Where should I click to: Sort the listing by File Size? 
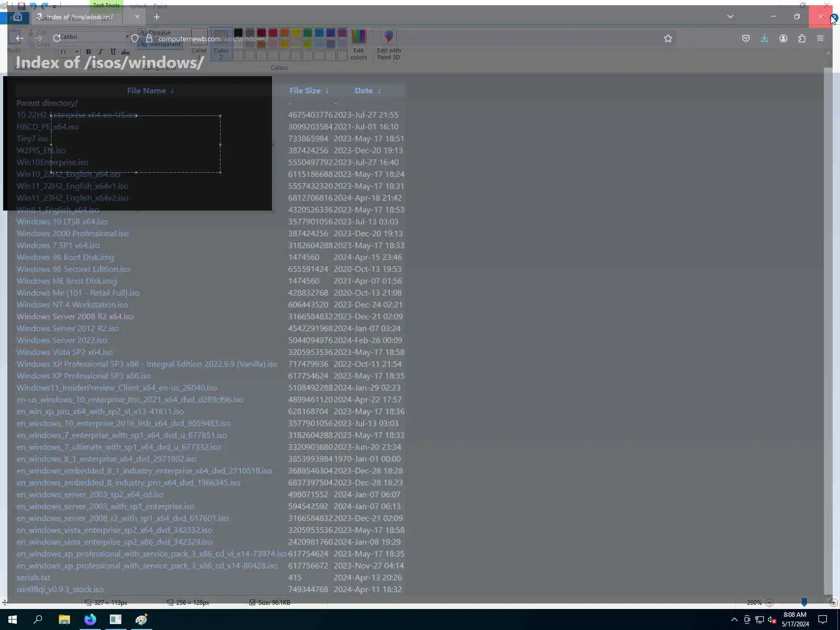[x=309, y=90]
